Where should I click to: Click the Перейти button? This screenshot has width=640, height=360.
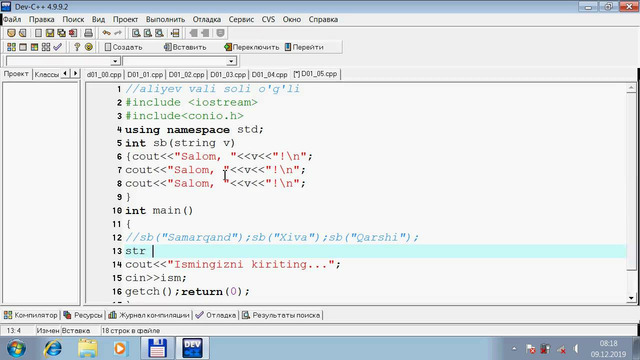(x=304, y=47)
